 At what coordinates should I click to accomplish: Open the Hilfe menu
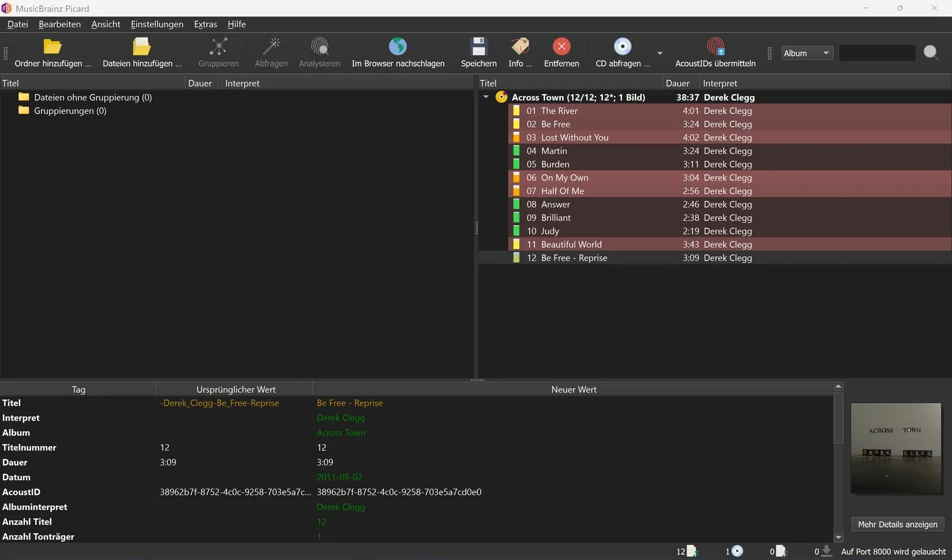(237, 24)
